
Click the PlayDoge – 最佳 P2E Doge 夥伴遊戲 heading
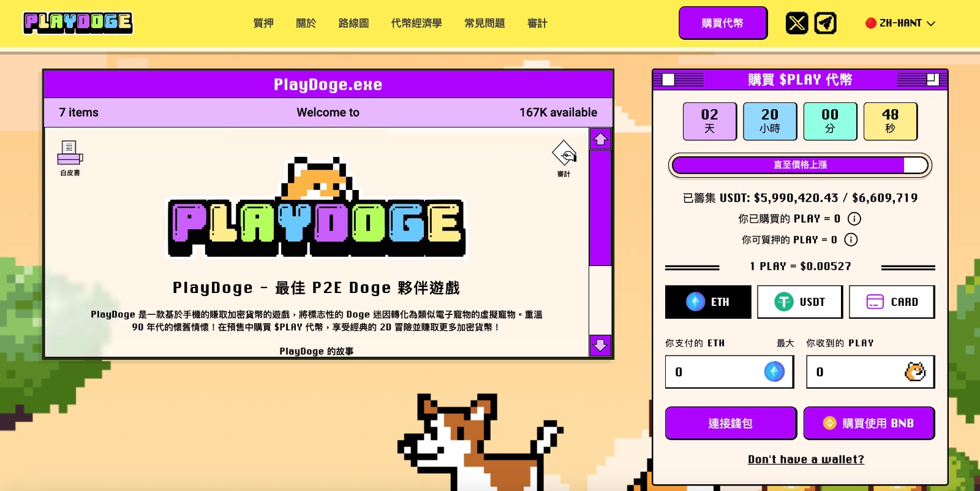point(316,287)
